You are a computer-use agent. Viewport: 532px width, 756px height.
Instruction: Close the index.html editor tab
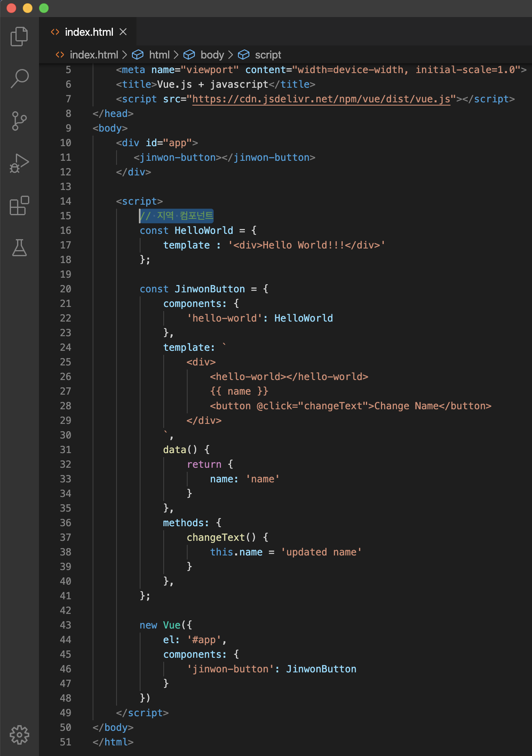(x=123, y=32)
